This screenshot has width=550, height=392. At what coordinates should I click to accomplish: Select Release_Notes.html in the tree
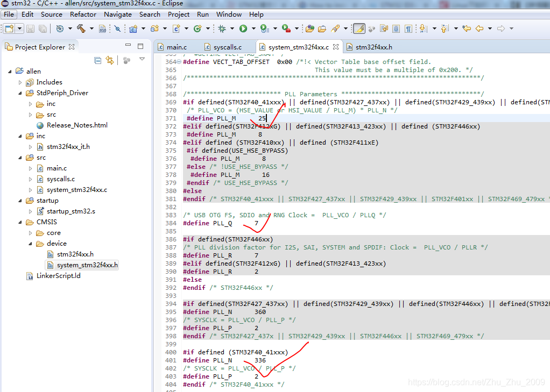[77, 125]
